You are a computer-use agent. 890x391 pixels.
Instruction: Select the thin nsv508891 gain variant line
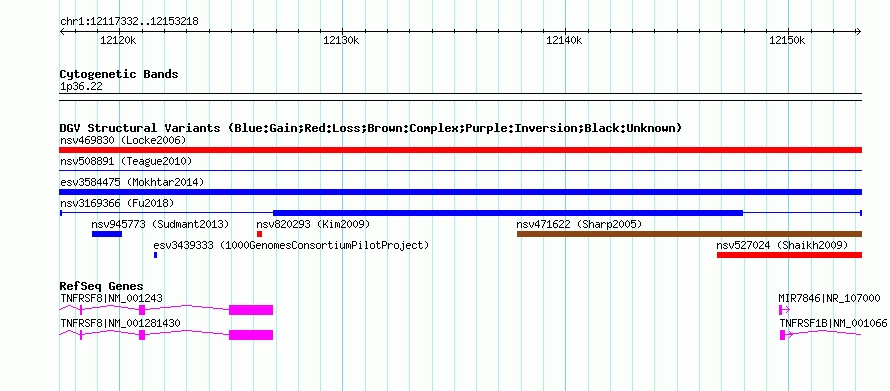tap(460, 170)
